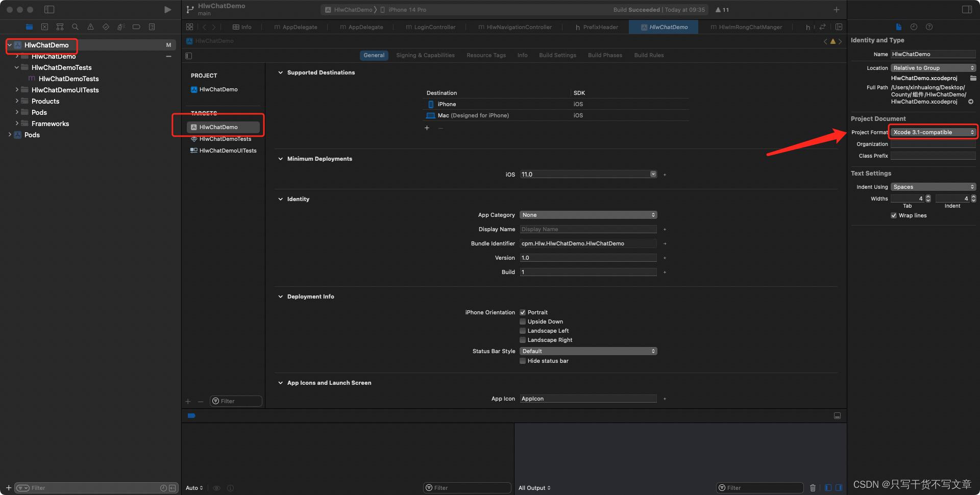Enable Landscape Left orientation

tap(523, 331)
